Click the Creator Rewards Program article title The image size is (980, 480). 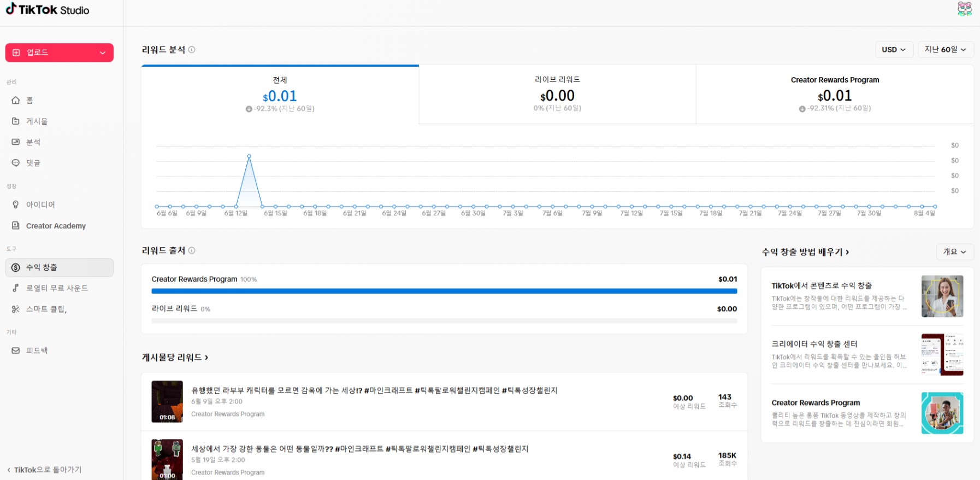pyautogui.click(x=816, y=403)
